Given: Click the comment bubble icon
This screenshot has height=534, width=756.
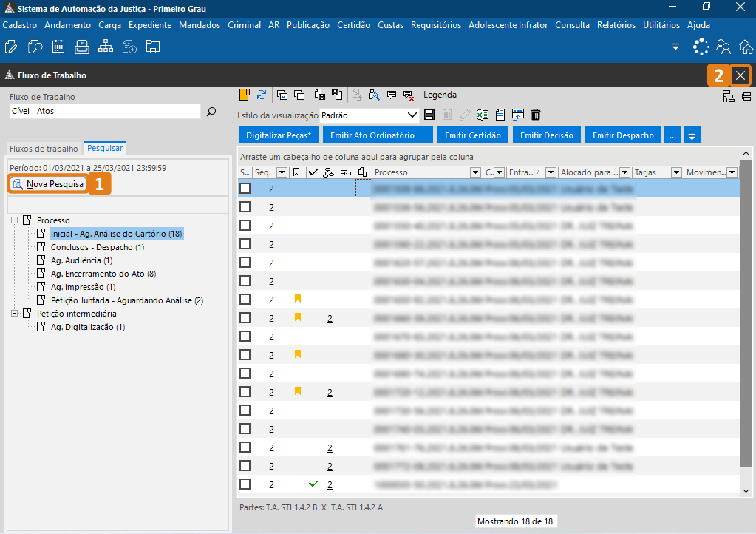Looking at the screenshot, I should point(392,95).
